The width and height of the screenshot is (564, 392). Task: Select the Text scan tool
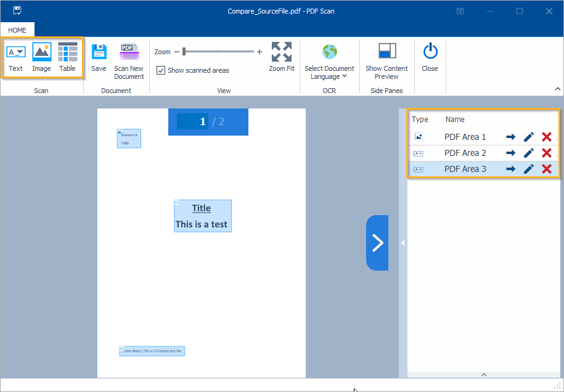(15, 58)
